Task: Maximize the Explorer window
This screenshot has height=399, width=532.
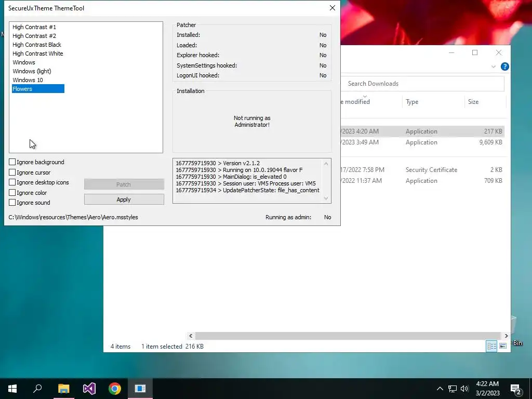Action: pos(475,52)
